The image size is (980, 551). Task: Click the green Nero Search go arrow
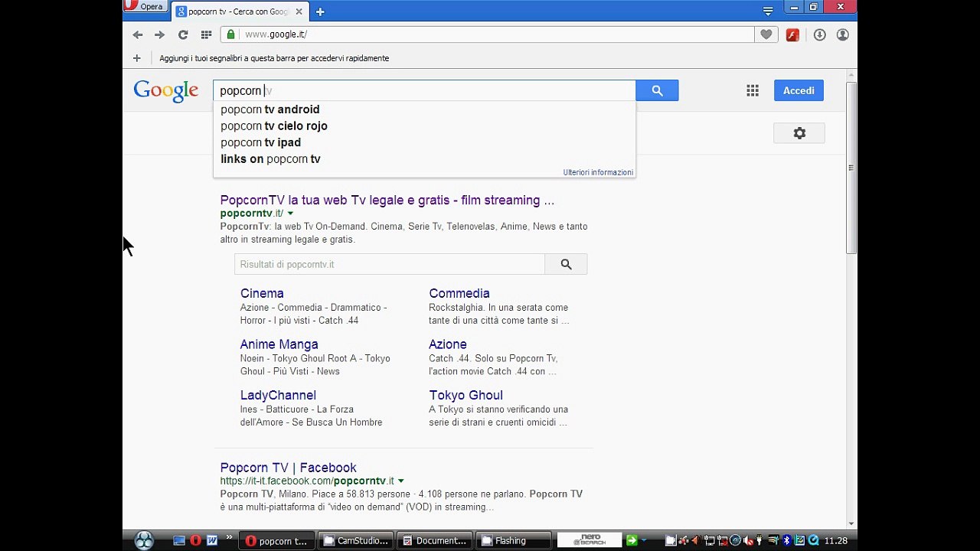point(632,540)
